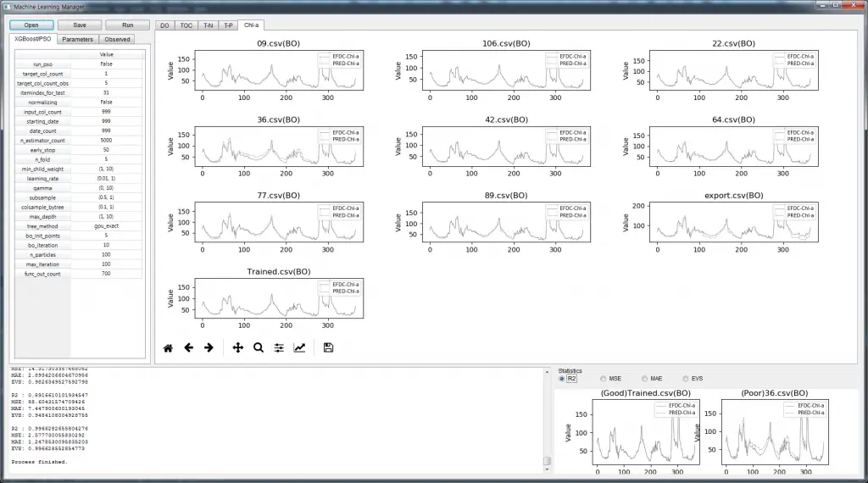Switch to the T-P tab
Viewport: 868px width, 483px height.
point(228,25)
